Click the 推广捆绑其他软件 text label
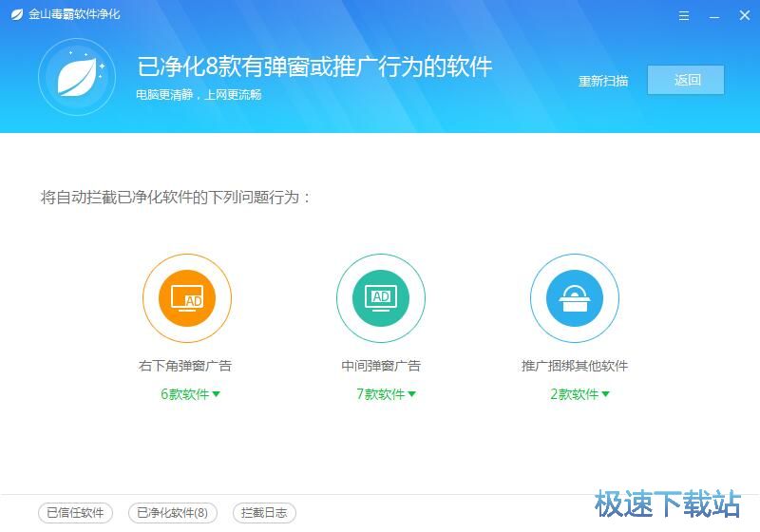The image size is (760, 532). coord(575,366)
